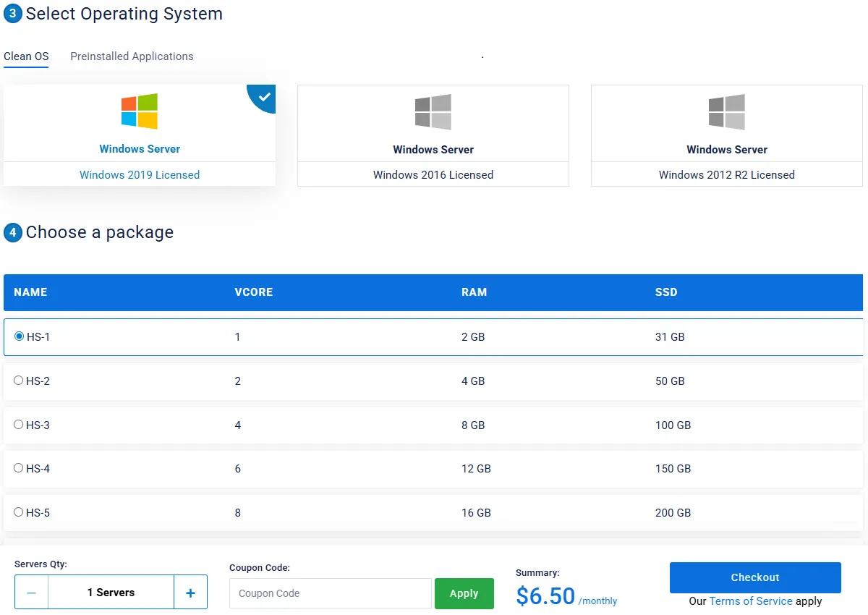Click the 50 GB SSD value

[x=670, y=381]
